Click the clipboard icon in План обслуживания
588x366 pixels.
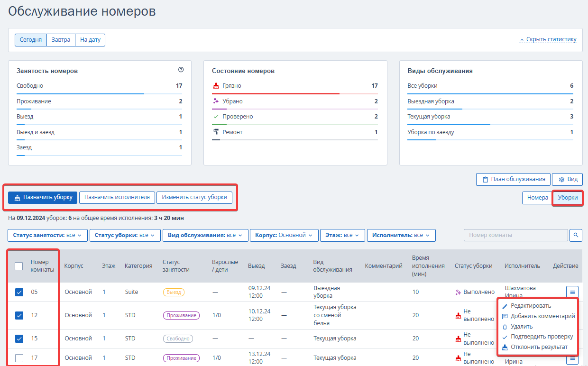[485, 180]
